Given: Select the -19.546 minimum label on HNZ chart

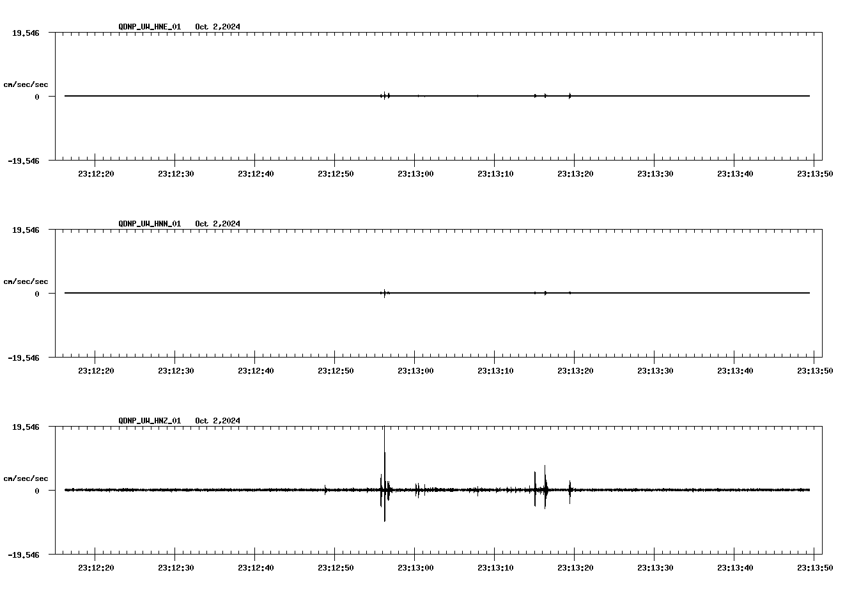Looking at the screenshot, I should [x=24, y=555].
